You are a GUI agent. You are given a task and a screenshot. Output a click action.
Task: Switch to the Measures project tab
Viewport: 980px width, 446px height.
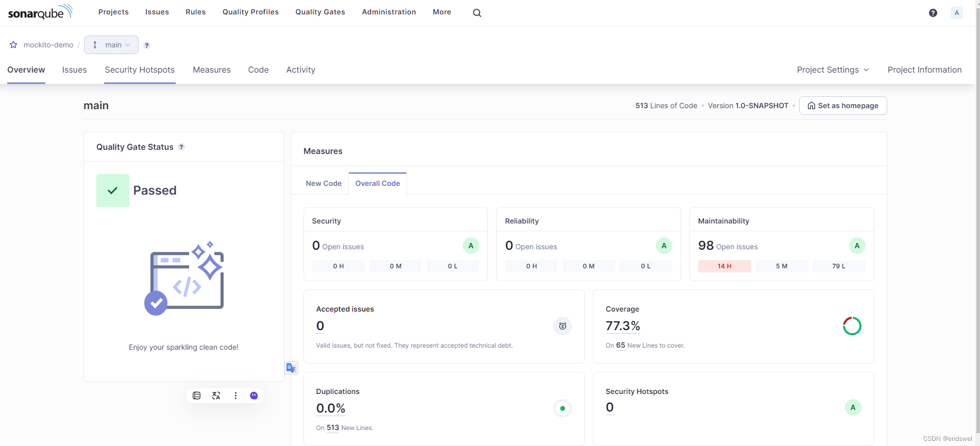tap(212, 70)
